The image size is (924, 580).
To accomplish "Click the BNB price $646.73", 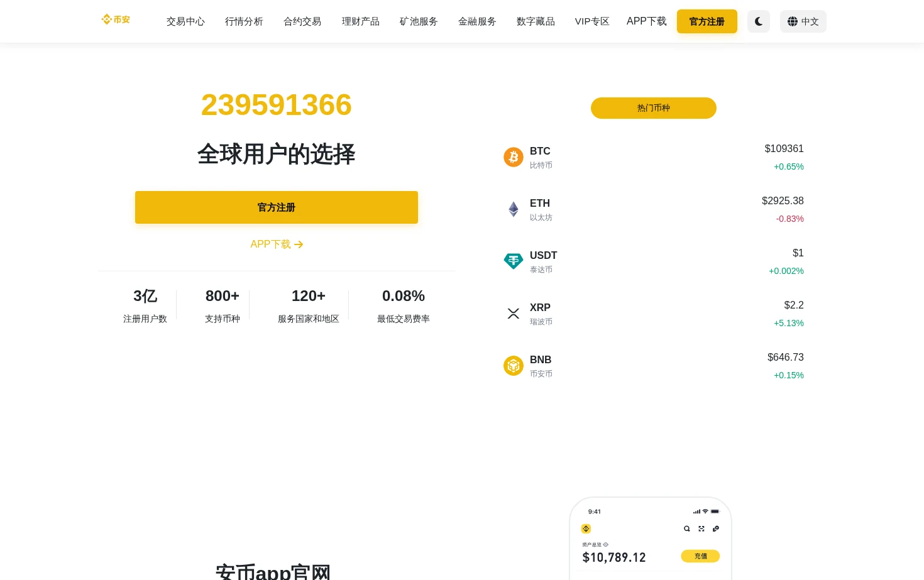I will pyautogui.click(x=786, y=358).
